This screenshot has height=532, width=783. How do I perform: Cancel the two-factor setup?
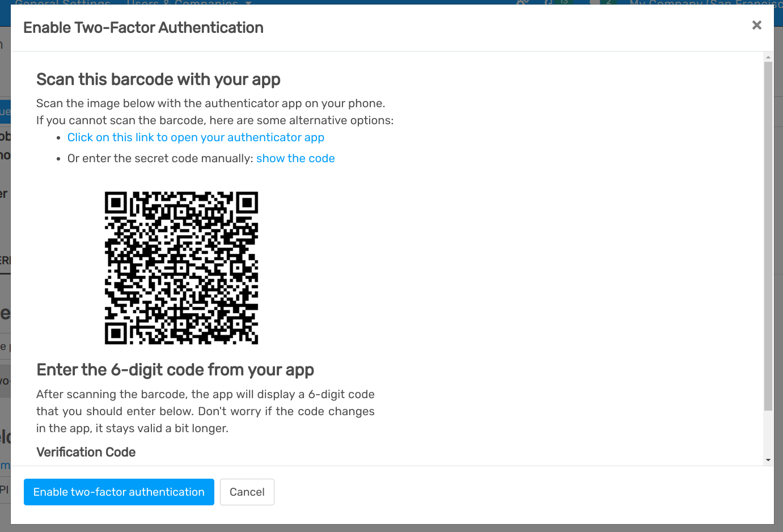click(247, 492)
